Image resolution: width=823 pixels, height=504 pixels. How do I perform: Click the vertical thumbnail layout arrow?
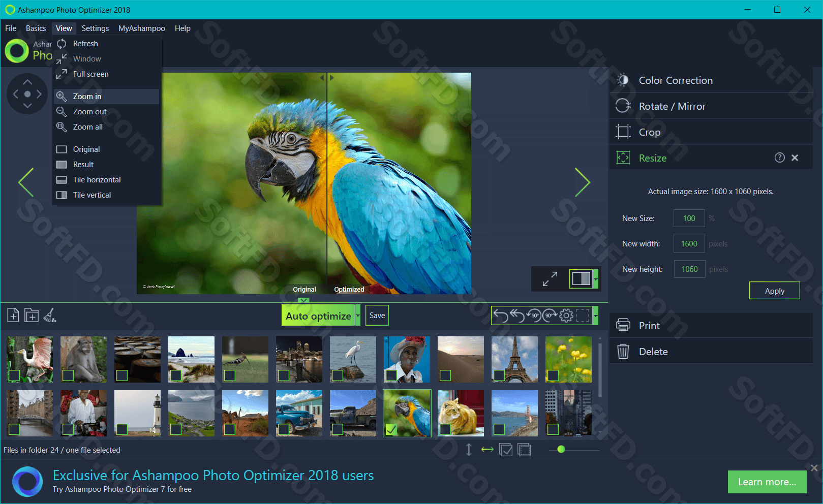[469, 450]
